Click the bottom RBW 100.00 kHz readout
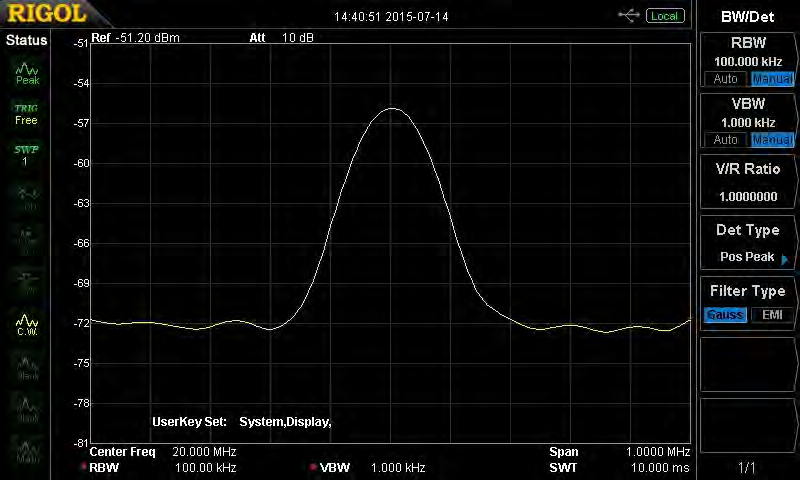800x480 pixels. click(x=163, y=467)
